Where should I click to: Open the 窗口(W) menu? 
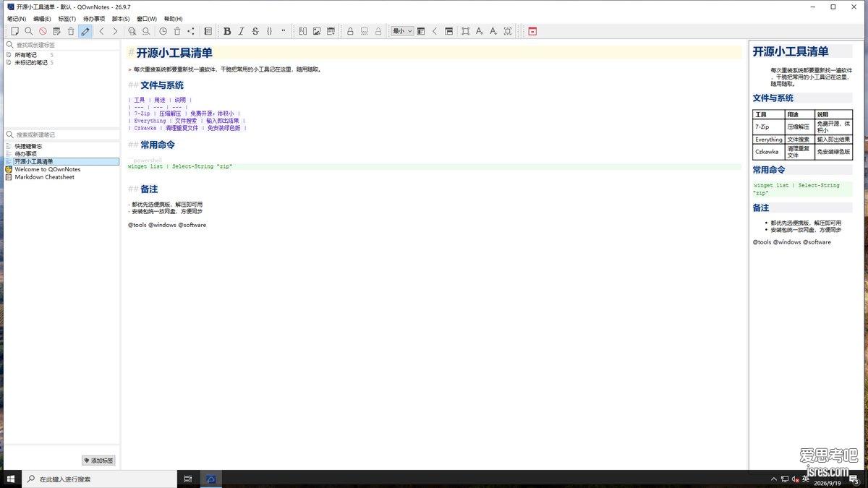[147, 19]
